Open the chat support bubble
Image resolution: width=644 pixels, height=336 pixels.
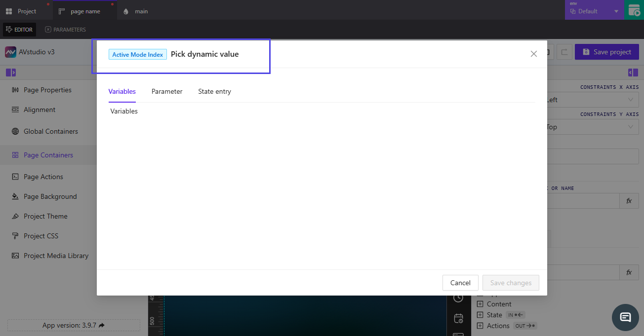point(625,318)
